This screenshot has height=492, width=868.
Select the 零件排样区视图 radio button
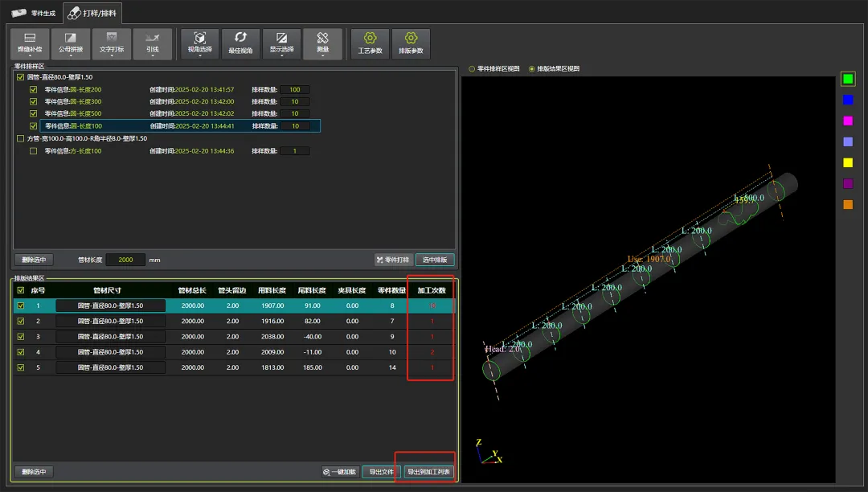point(472,69)
